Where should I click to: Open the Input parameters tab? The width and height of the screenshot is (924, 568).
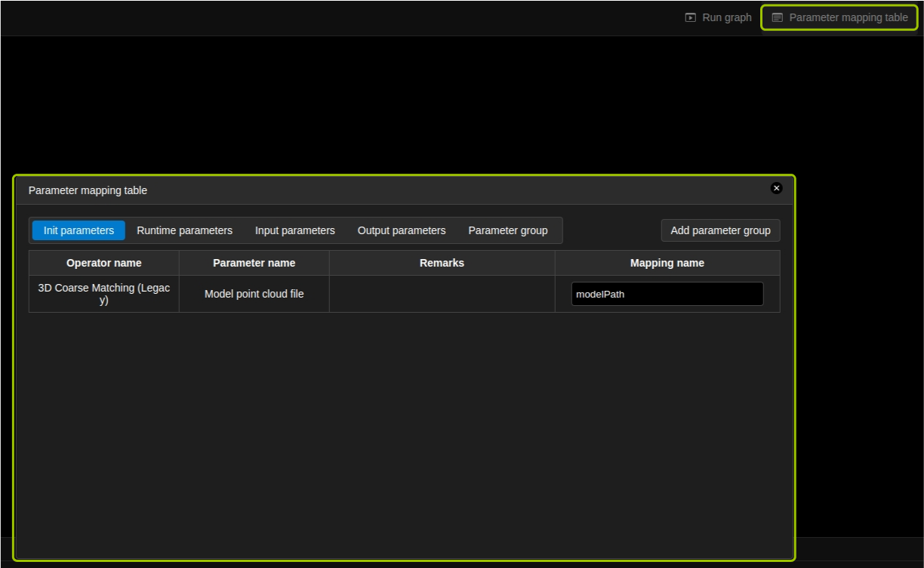(x=294, y=230)
